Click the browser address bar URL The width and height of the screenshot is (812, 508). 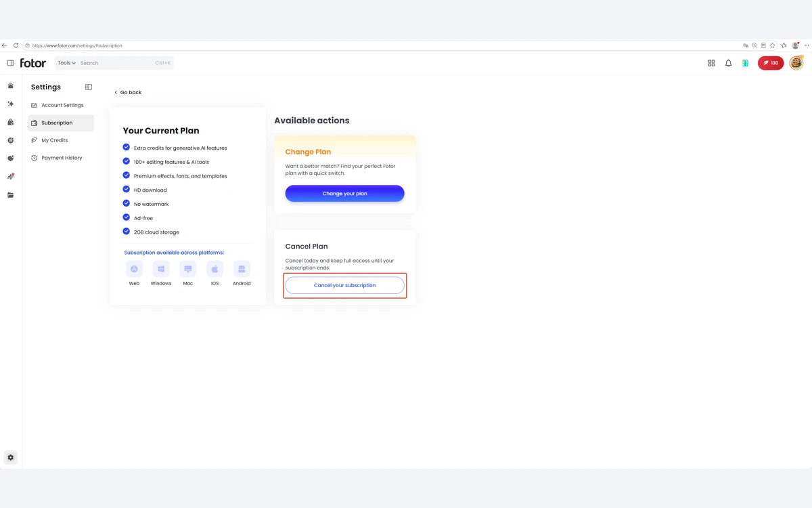77,45
